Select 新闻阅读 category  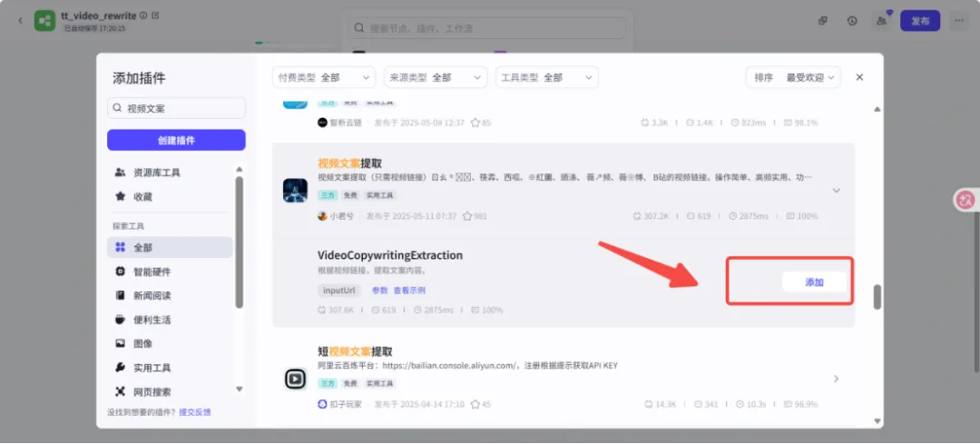170,295
